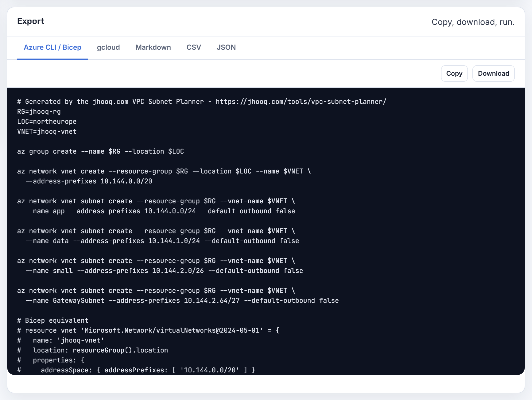This screenshot has height=400, width=532.
Task: Click the '--name small' subnet line
Action: tap(164, 271)
